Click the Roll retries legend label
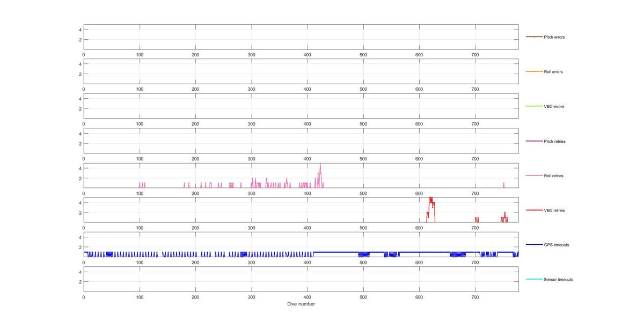 (553, 176)
